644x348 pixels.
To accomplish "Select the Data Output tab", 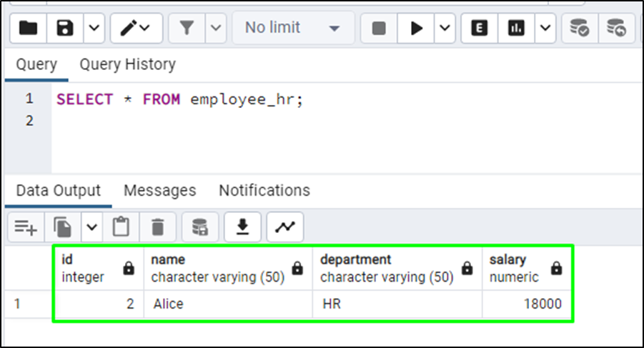I will click(59, 190).
